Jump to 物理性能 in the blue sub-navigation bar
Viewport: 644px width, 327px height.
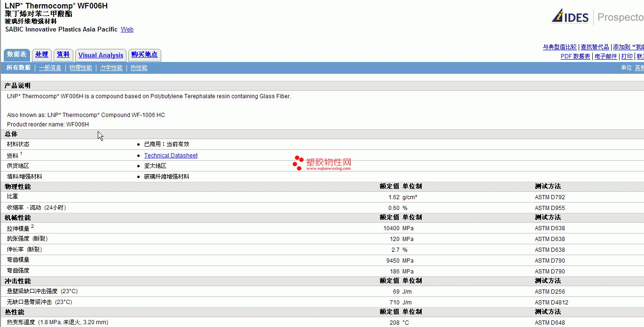point(81,68)
